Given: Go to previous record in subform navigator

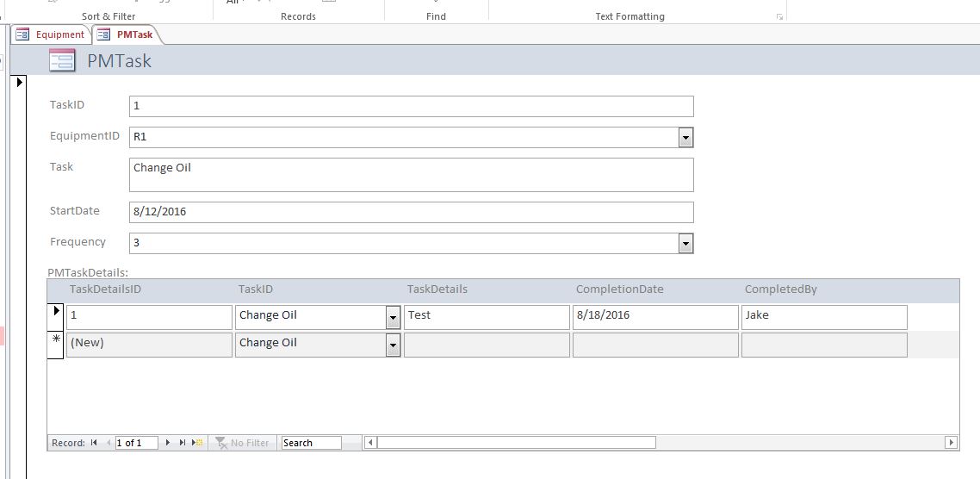Looking at the screenshot, I should pos(109,443).
